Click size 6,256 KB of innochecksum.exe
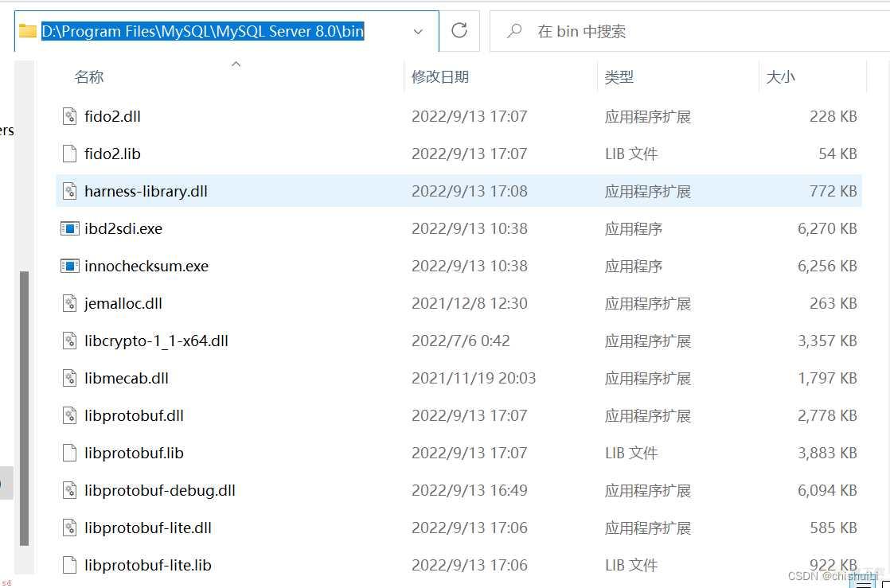The image size is (890, 588). point(828,267)
